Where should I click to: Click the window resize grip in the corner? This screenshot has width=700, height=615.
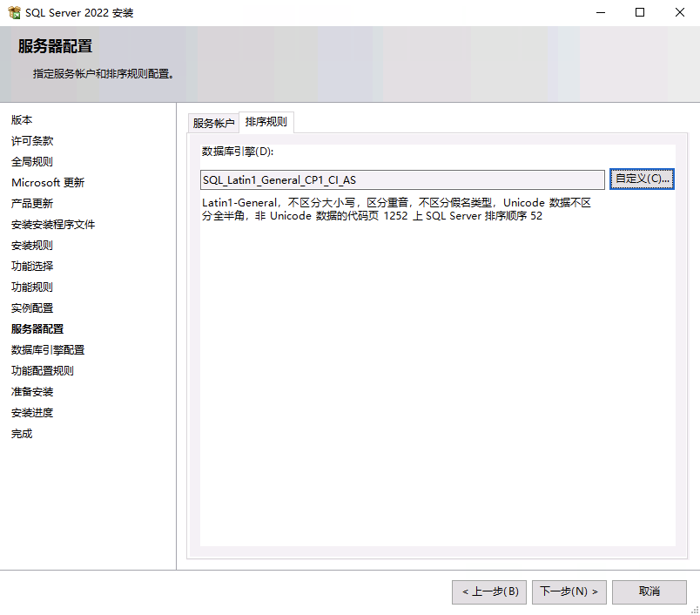[695, 610]
